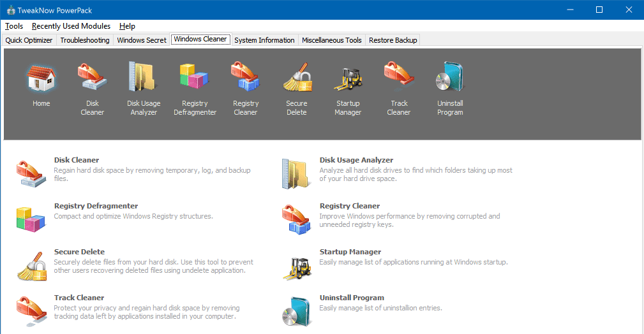Click TweakNow PowerPack title bar app icon
Image resolution: width=644 pixels, height=334 pixels.
pyautogui.click(x=11, y=10)
